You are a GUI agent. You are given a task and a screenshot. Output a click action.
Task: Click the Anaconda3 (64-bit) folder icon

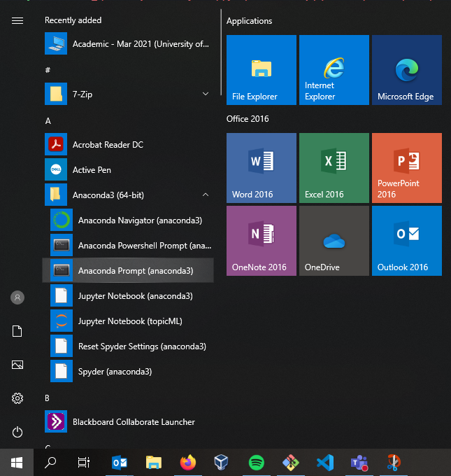(x=56, y=195)
